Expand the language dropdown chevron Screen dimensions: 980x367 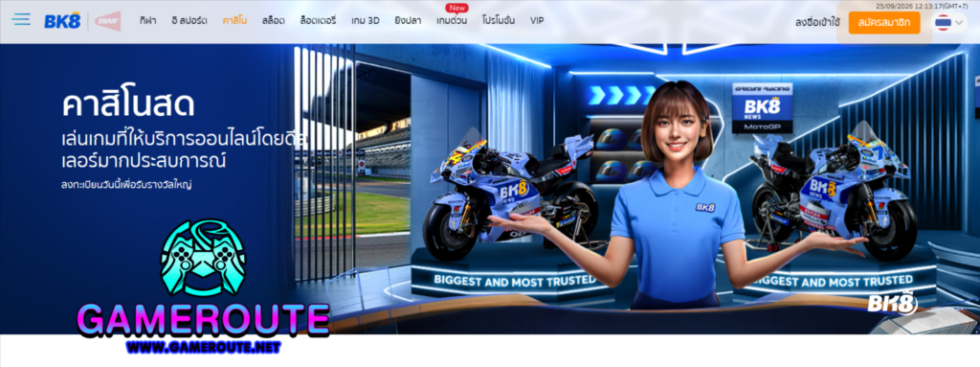[x=959, y=23]
